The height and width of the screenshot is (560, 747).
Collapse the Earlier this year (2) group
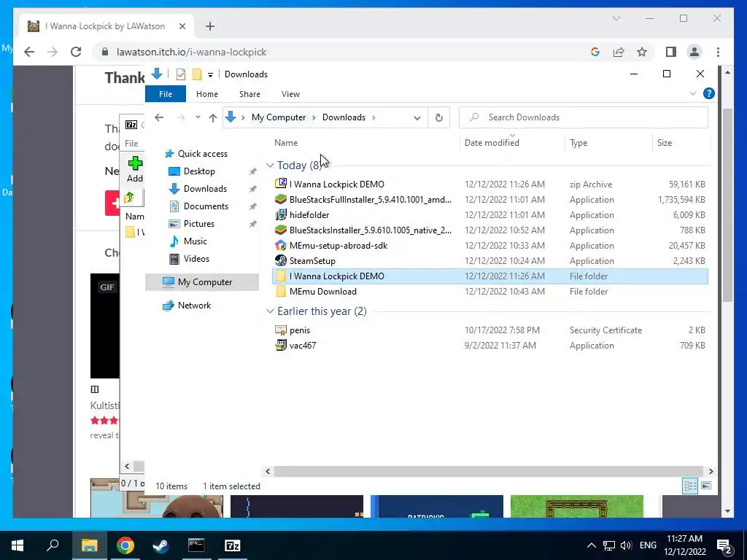coord(270,311)
